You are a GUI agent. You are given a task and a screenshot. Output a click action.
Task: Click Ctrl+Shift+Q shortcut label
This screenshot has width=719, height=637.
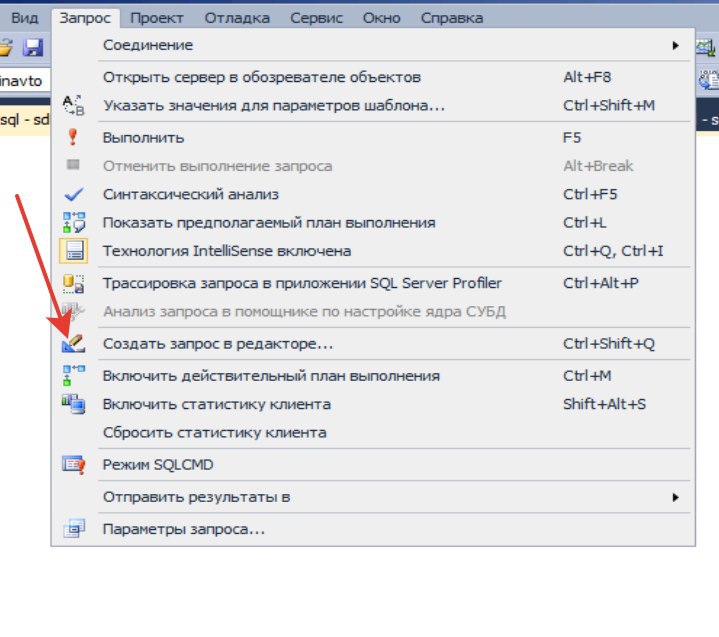click(609, 344)
